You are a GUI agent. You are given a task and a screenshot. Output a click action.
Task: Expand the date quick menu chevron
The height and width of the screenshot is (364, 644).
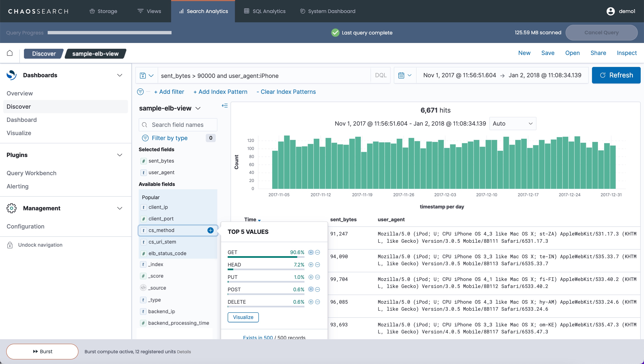(x=410, y=75)
